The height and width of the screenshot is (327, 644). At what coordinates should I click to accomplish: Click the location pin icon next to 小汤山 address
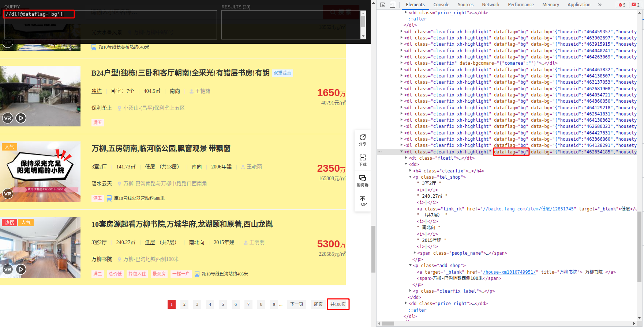click(119, 108)
